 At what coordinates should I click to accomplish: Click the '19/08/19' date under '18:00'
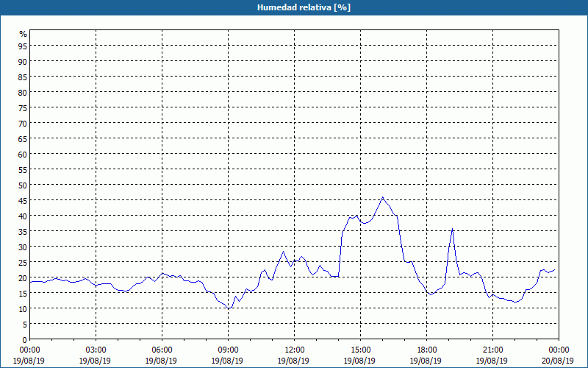[x=426, y=361]
